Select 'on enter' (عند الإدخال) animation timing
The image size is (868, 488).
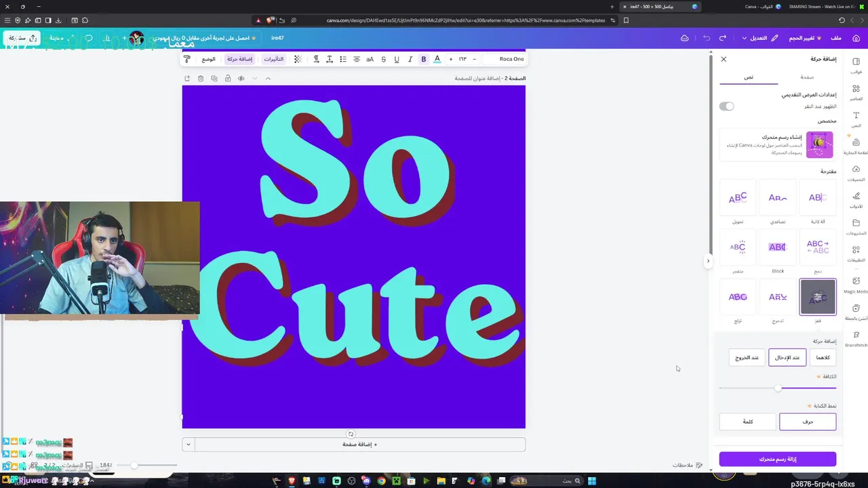click(x=787, y=357)
